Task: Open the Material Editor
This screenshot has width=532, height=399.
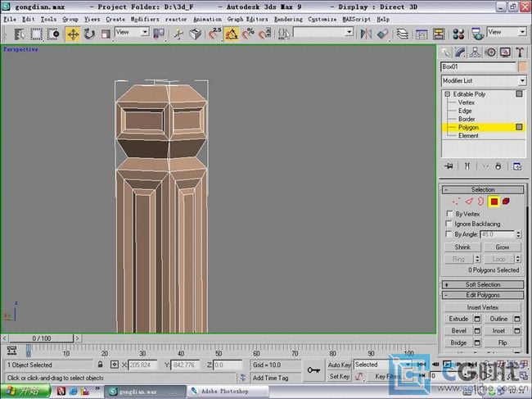Action: [458, 34]
